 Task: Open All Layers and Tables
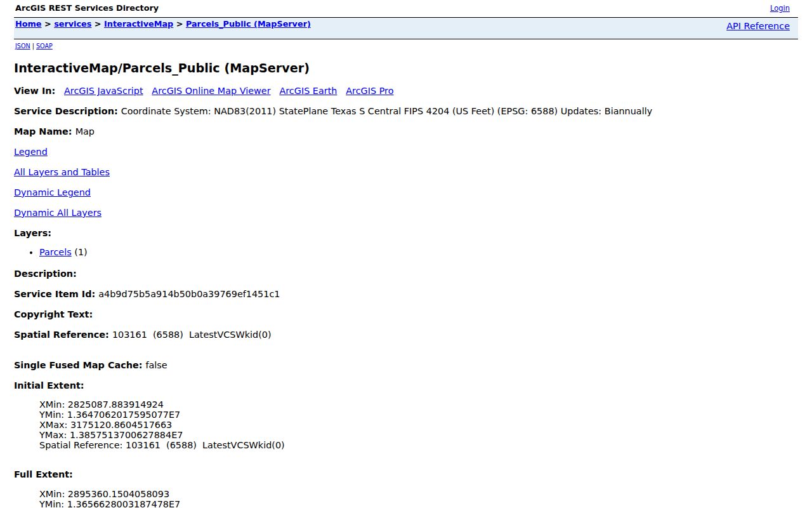(x=62, y=172)
